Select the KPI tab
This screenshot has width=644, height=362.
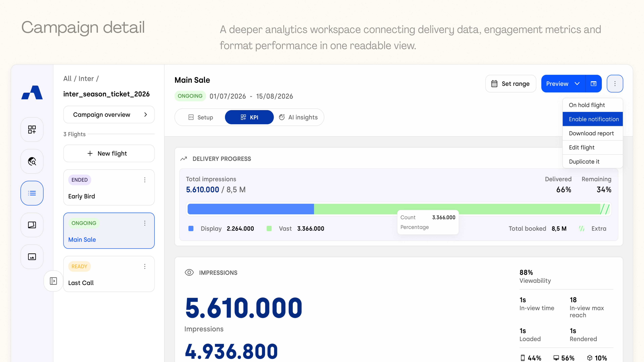[x=249, y=117]
